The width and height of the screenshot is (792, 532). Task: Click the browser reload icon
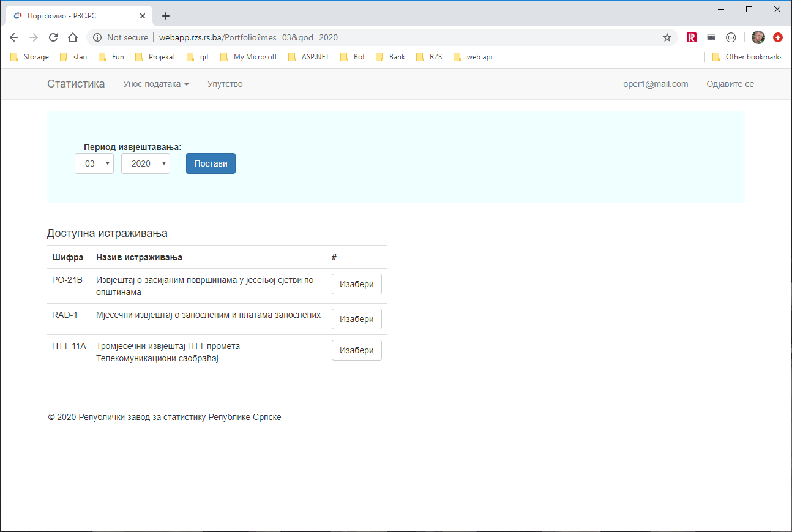tap(53, 37)
